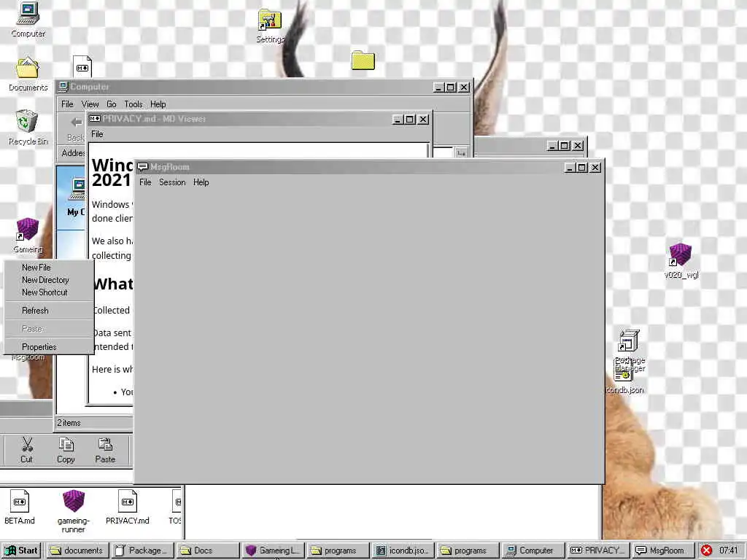The width and height of the screenshot is (747, 560).
Task: Open the Computer desktop icon
Action: coord(28,19)
